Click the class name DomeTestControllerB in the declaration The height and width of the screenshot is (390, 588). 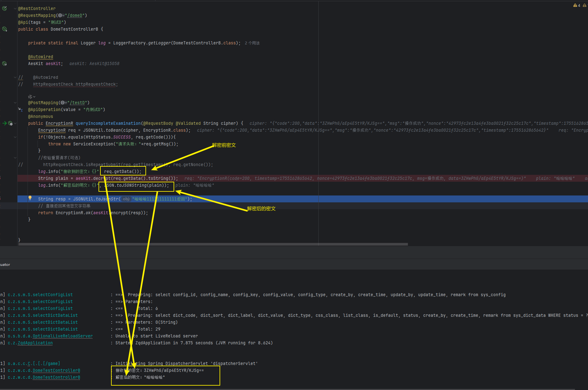click(x=74, y=29)
